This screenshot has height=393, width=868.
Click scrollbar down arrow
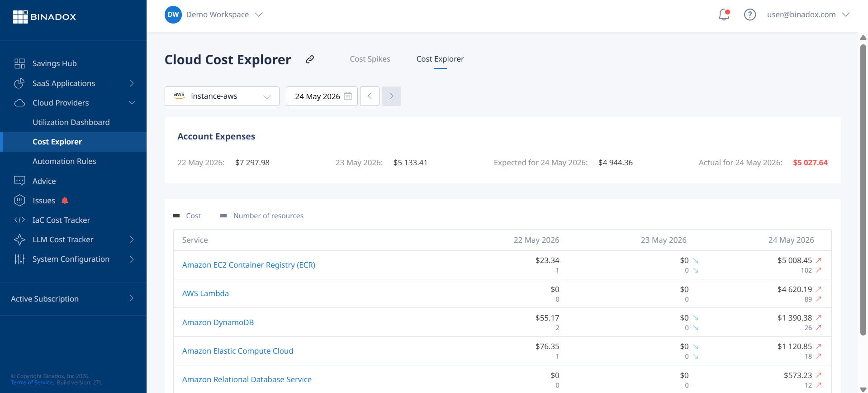(863, 389)
